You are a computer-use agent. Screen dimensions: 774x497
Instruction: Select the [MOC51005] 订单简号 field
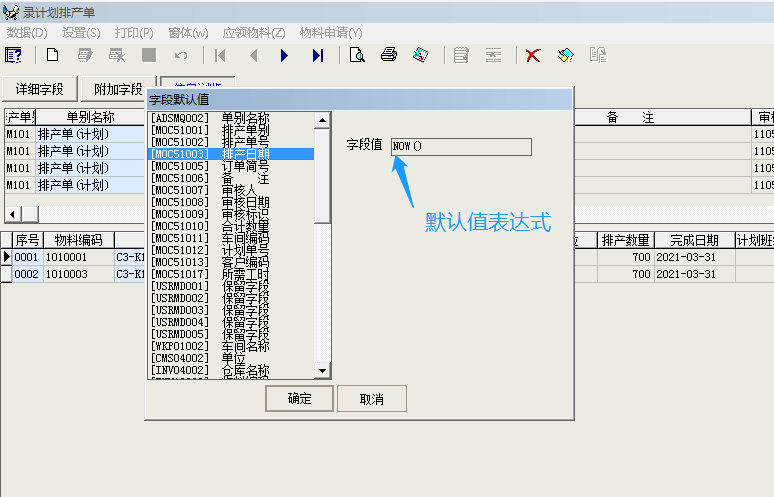click(x=231, y=166)
